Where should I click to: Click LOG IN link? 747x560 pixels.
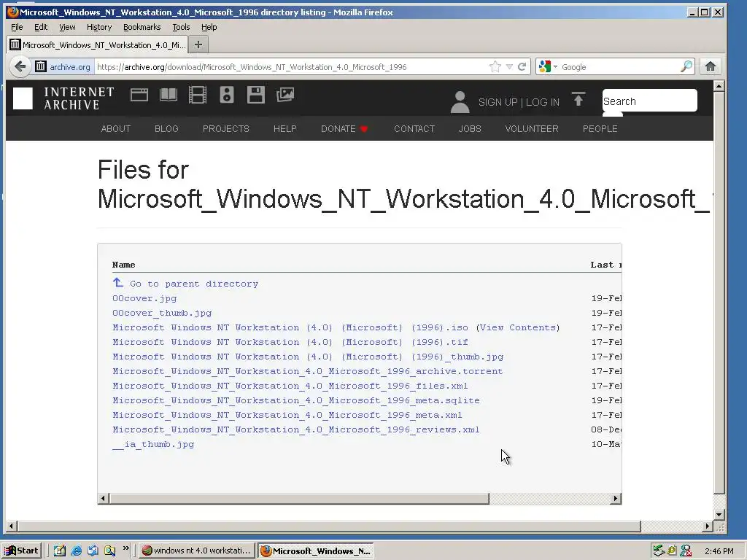tap(543, 102)
